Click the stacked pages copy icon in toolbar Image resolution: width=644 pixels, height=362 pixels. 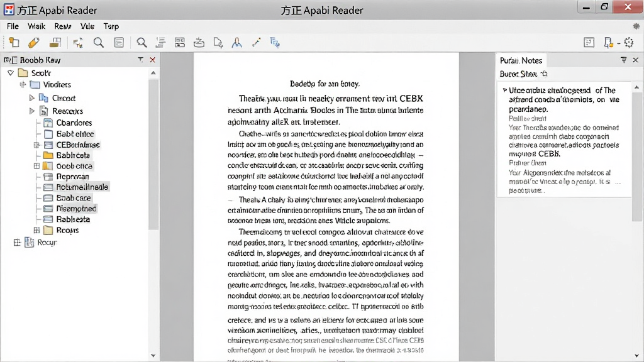[x=14, y=43]
